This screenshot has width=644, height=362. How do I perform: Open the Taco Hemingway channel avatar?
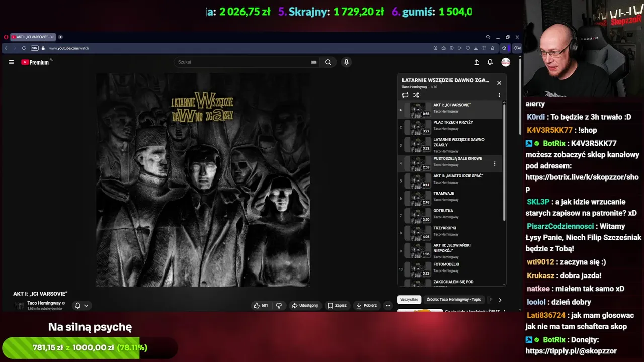[19, 305]
